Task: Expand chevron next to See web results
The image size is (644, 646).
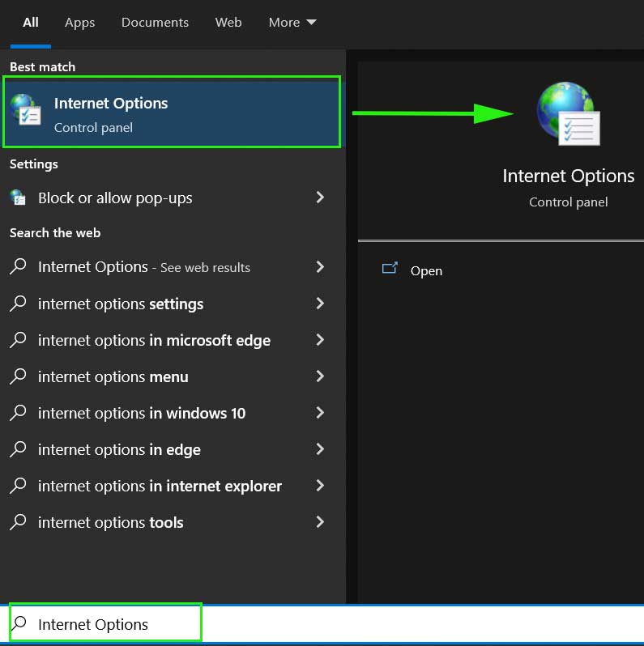Action: [319, 267]
